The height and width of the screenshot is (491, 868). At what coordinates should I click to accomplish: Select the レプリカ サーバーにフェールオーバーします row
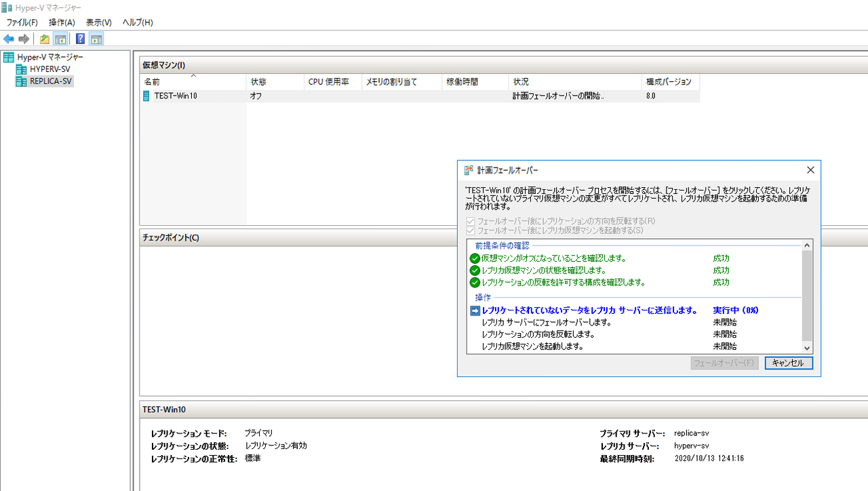635,323
